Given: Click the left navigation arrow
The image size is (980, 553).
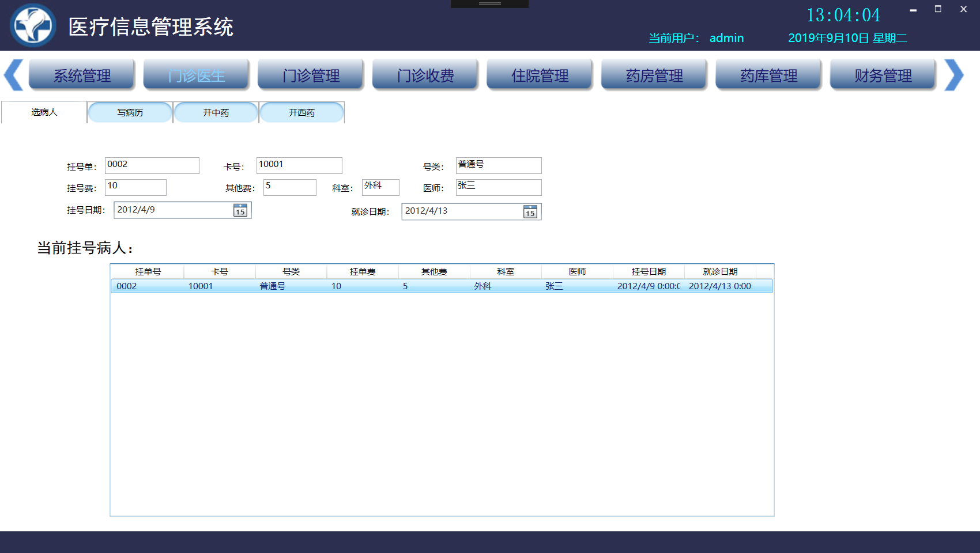Looking at the screenshot, I should [14, 75].
